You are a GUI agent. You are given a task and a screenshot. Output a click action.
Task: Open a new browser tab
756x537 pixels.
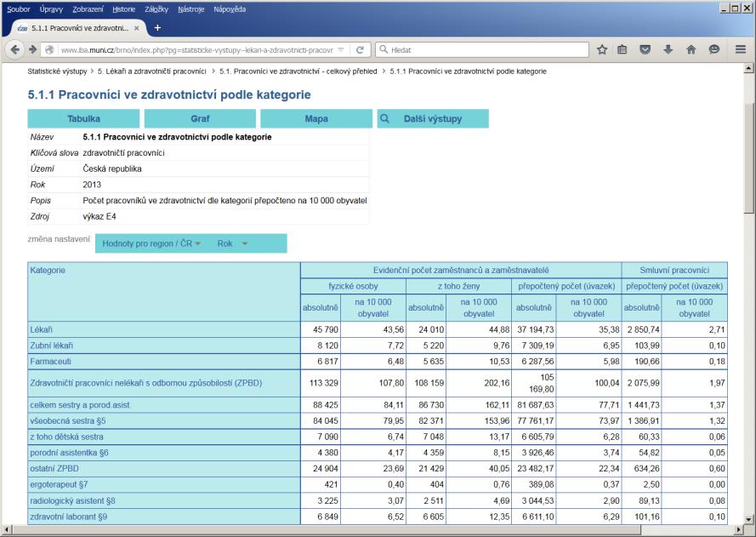point(157,28)
